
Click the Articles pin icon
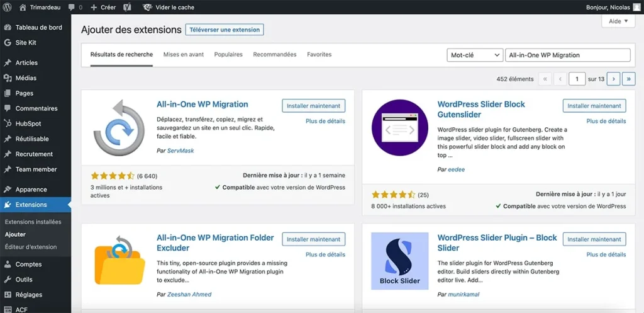(x=8, y=63)
